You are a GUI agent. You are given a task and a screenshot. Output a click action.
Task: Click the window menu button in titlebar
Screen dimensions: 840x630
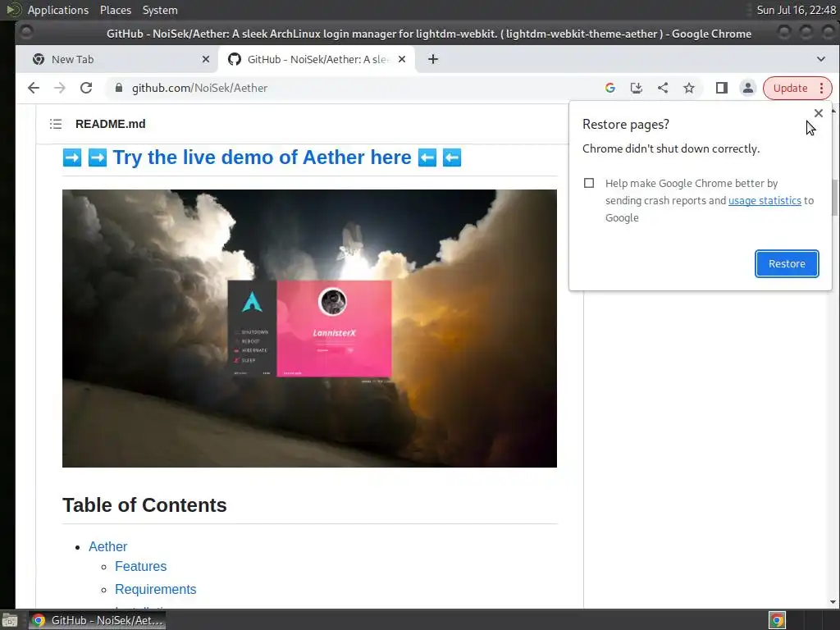click(25, 33)
